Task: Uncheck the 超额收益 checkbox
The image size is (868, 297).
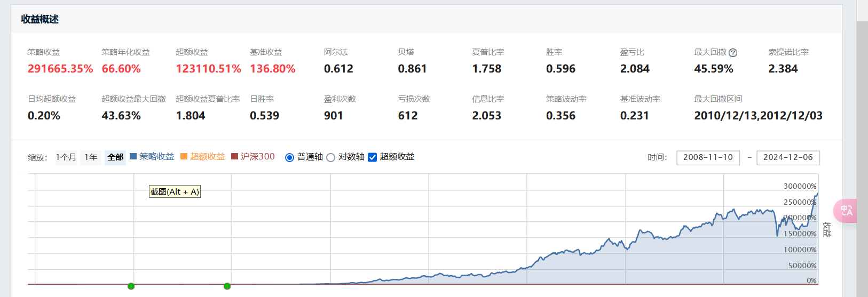Action: point(373,157)
